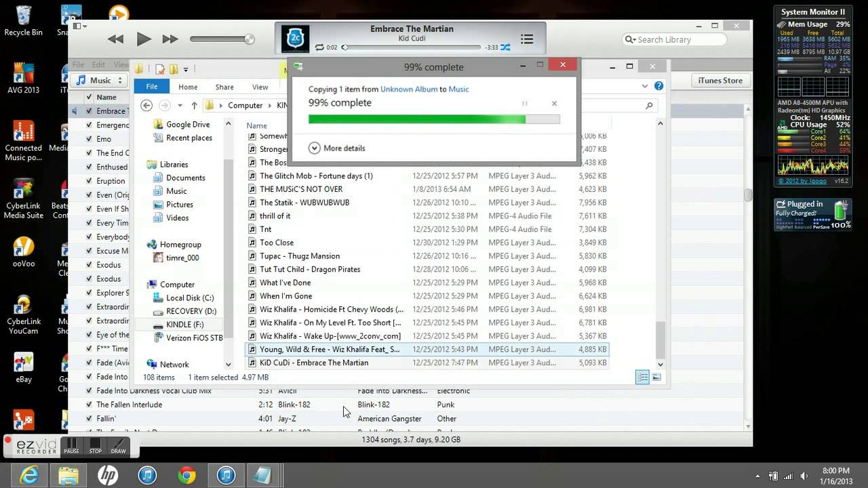
Task: Switch to the Home ribbon tab
Action: pos(188,87)
